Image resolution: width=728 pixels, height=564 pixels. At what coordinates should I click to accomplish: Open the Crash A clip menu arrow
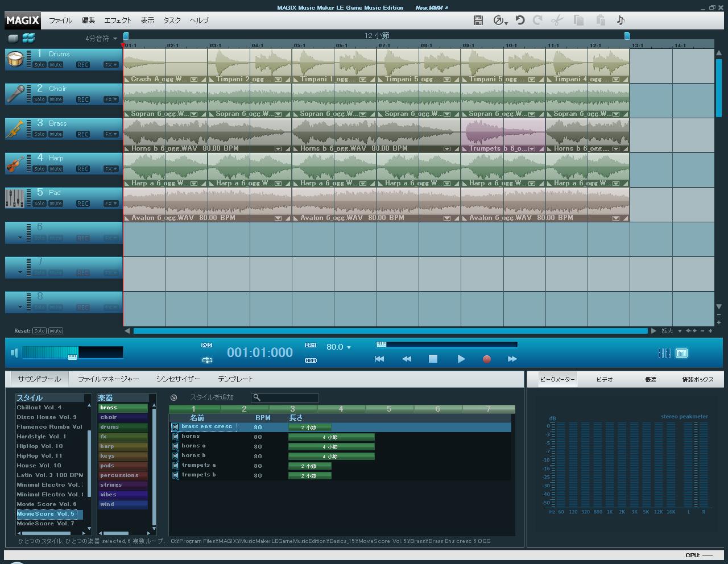click(194, 80)
